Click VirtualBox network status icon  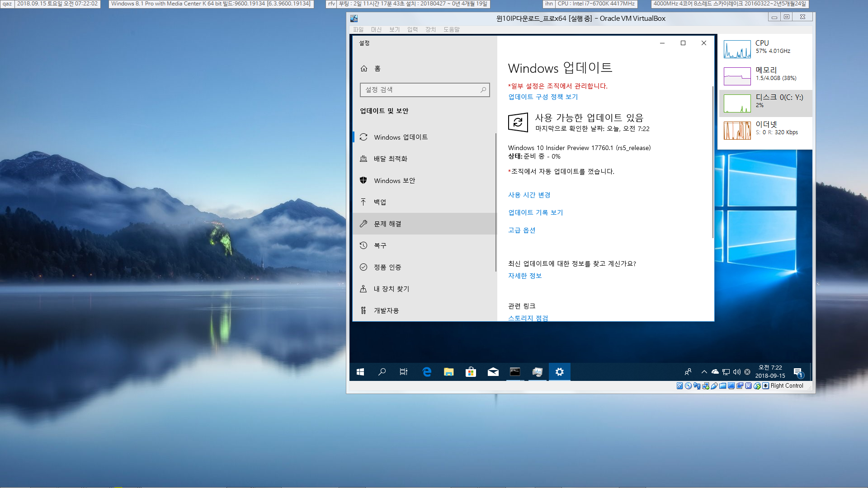[706, 385]
